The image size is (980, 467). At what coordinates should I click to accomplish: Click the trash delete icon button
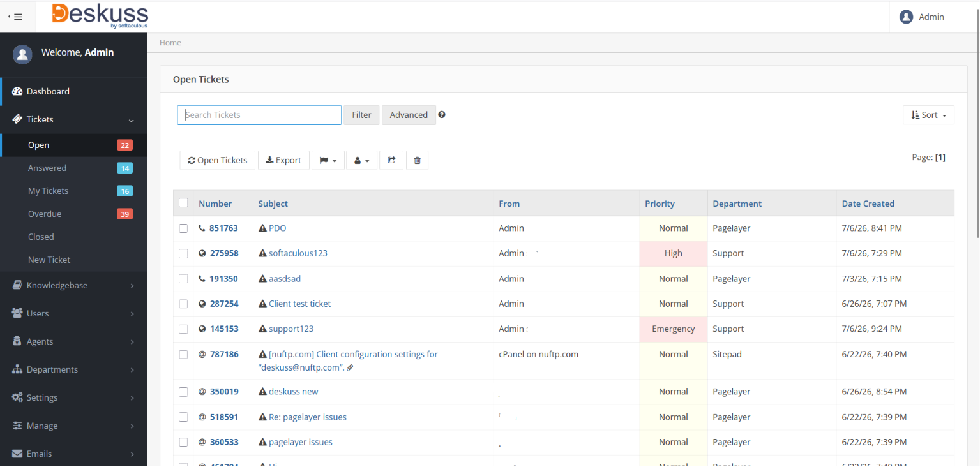pos(417,161)
